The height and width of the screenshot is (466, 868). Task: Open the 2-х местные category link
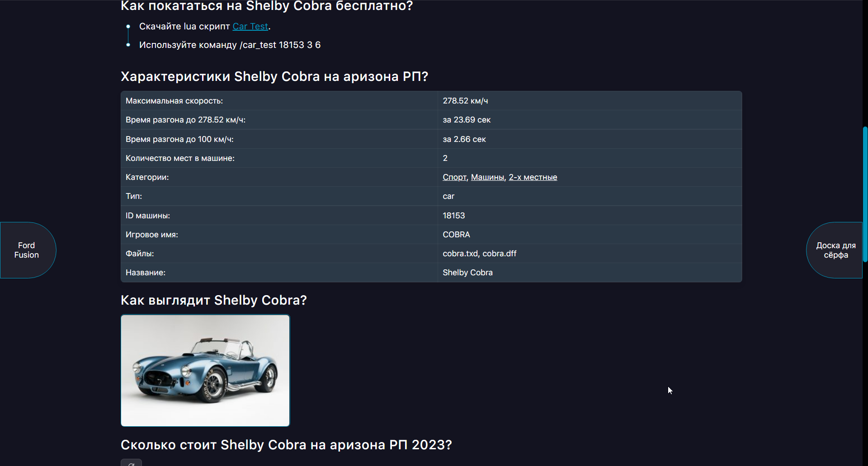coord(533,178)
